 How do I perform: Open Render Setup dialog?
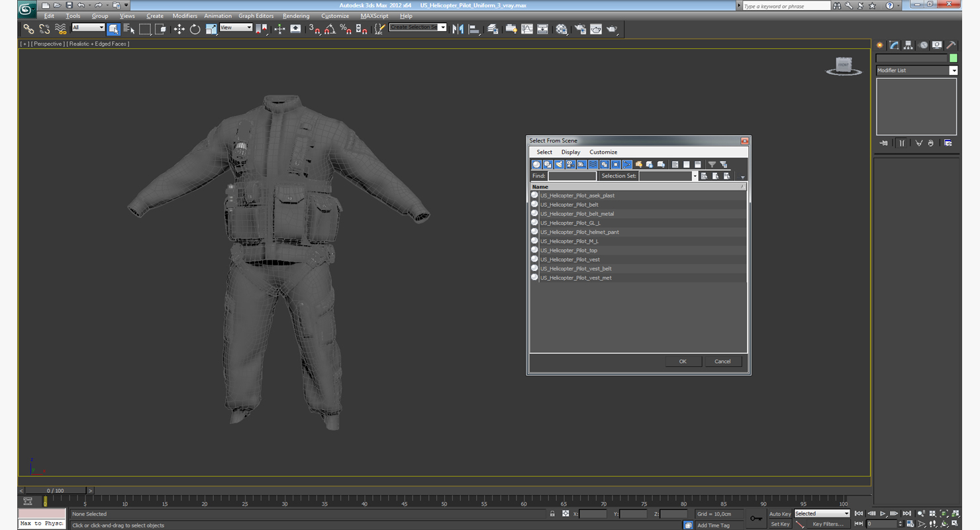(x=580, y=29)
